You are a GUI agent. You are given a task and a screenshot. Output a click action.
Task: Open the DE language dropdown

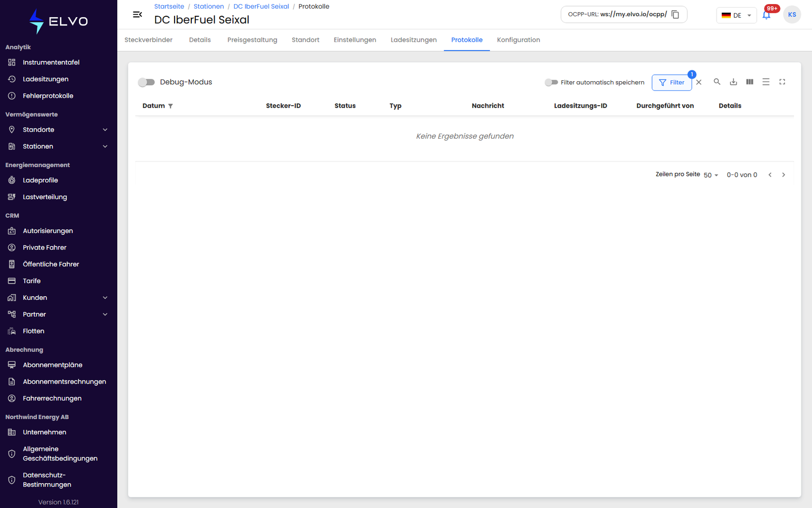(x=736, y=15)
